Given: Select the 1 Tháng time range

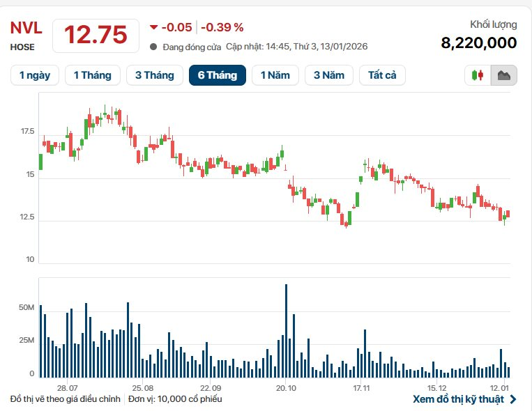Looking at the screenshot, I should tap(92, 75).
